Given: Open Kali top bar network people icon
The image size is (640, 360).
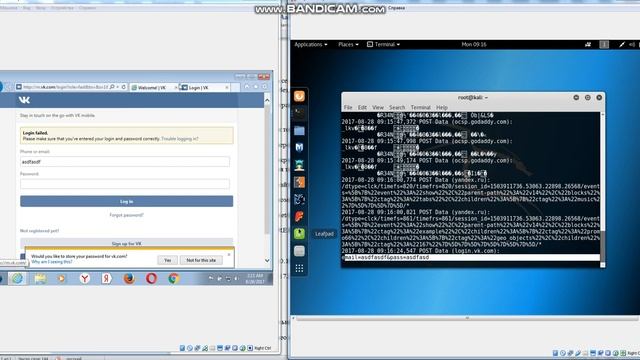Looking at the screenshot, I should 588,44.
